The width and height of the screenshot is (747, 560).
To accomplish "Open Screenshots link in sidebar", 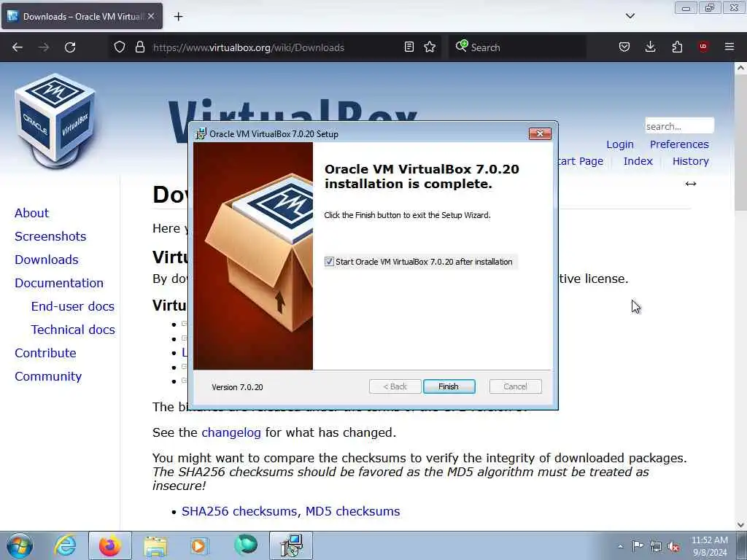I will 50,236.
